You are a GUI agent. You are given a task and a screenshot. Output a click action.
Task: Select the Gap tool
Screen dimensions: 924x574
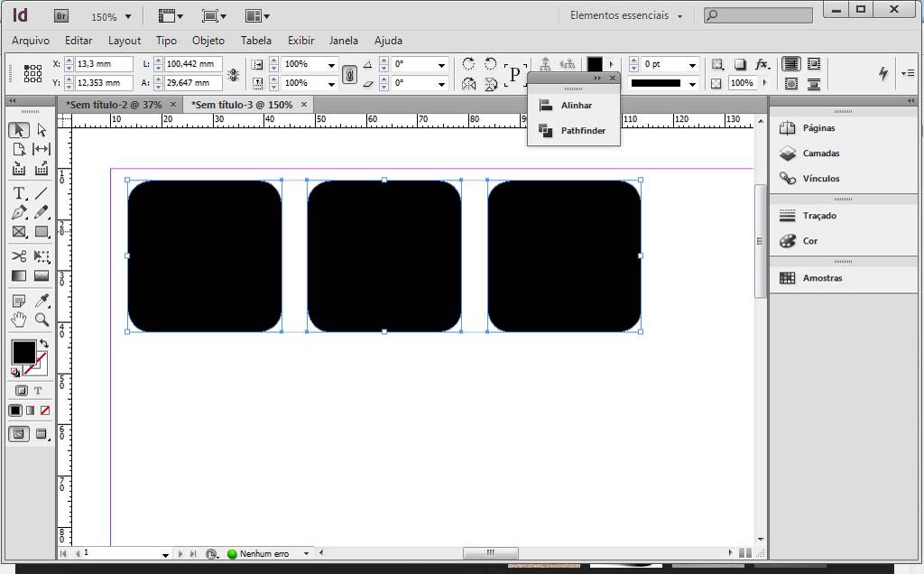[x=42, y=149]
